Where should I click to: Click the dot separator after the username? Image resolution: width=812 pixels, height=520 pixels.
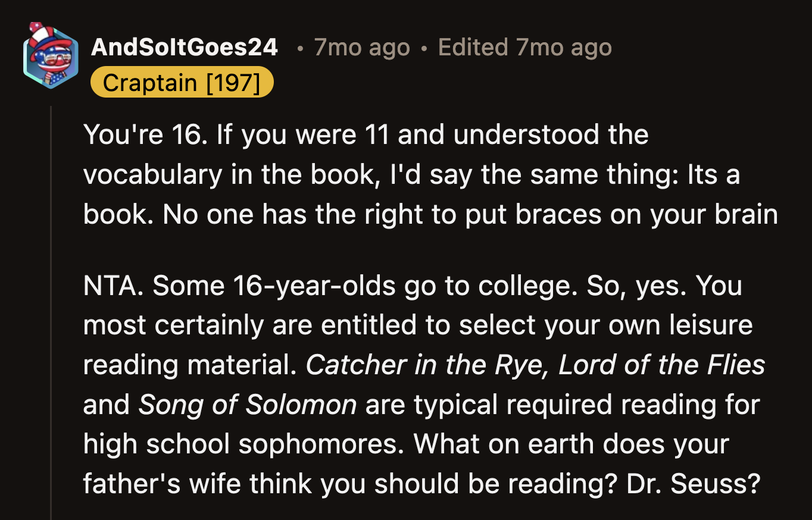pos(300,48)
